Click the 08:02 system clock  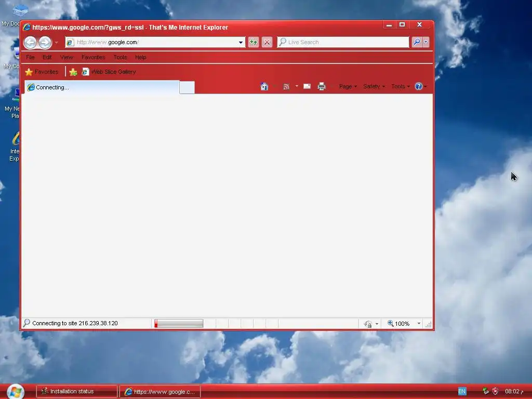tap(514, 392)
